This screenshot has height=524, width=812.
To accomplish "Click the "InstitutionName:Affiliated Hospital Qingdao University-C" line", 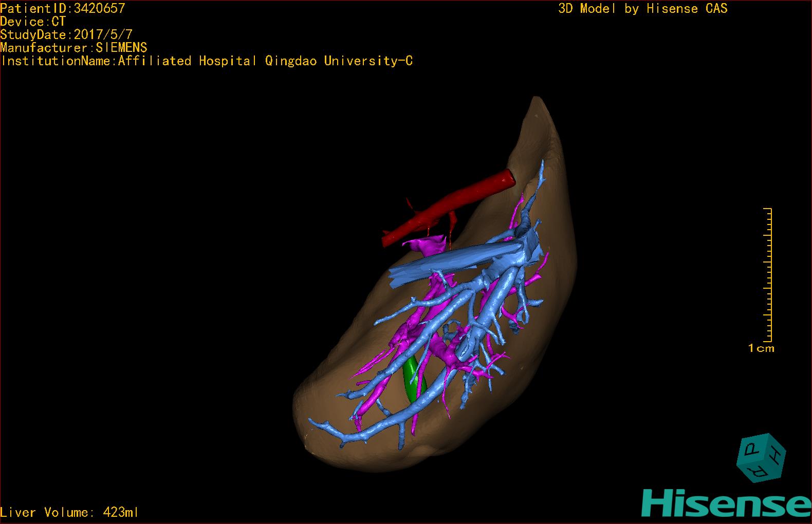I will point(207,61).
